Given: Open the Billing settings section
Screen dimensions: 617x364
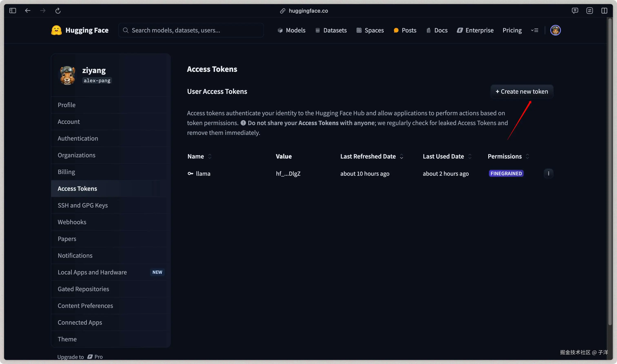Looking at the screenshot, I should coord(66,172).
